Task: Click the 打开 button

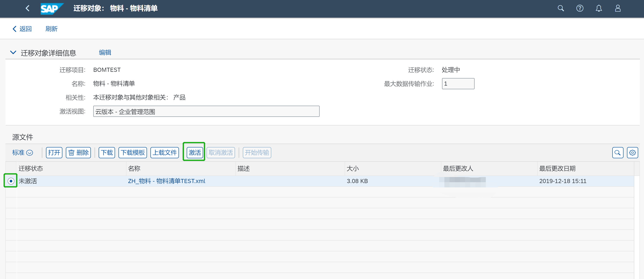Action: [x=54, y=153]
